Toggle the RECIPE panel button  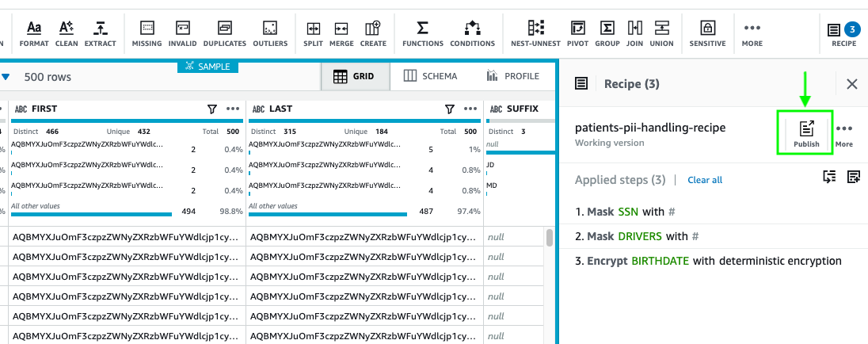[x=843, y=34]
